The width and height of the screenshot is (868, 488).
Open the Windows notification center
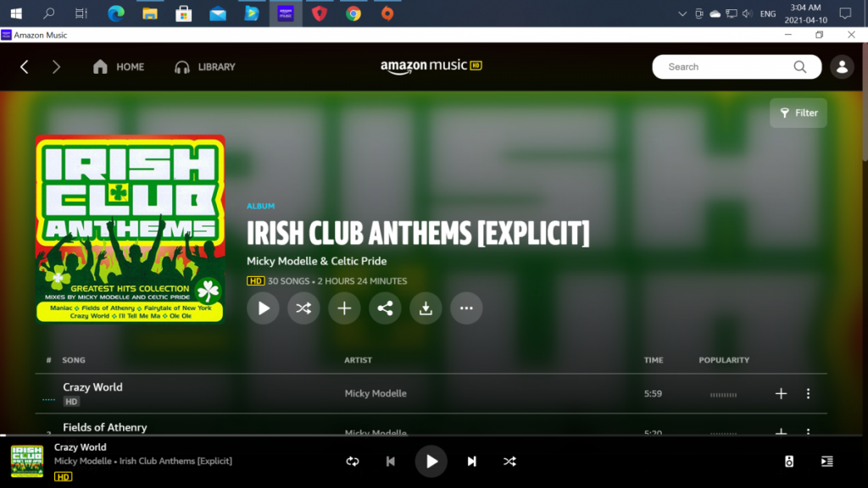click(845, 14)
